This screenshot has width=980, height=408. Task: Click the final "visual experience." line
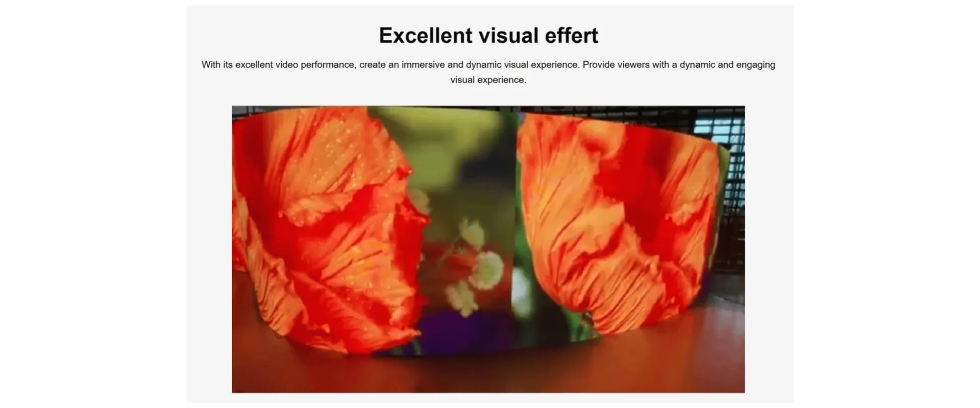488,80
